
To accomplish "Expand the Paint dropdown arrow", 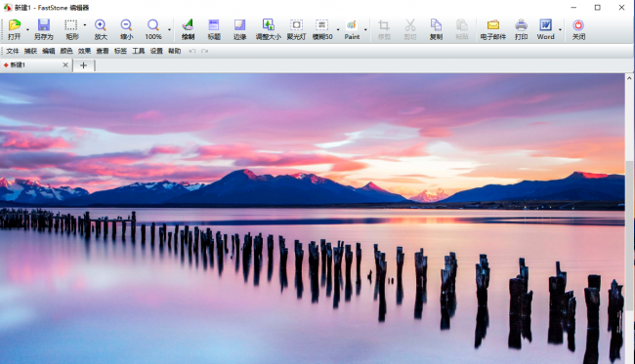I will 365,29.
